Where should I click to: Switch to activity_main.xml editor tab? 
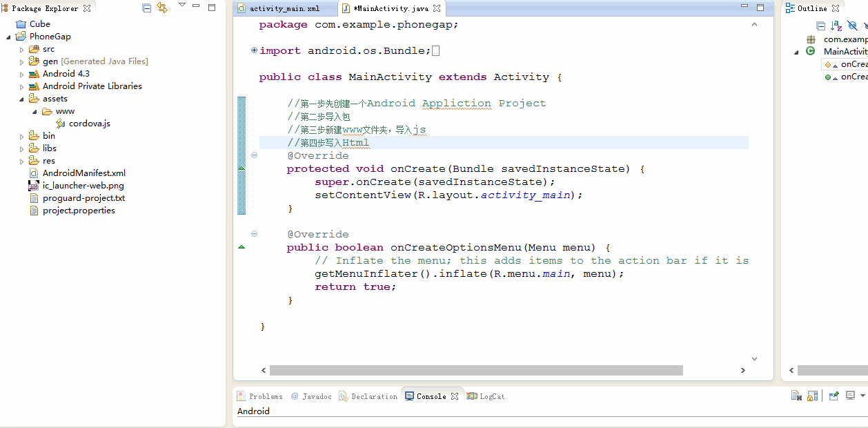point(284,9)
